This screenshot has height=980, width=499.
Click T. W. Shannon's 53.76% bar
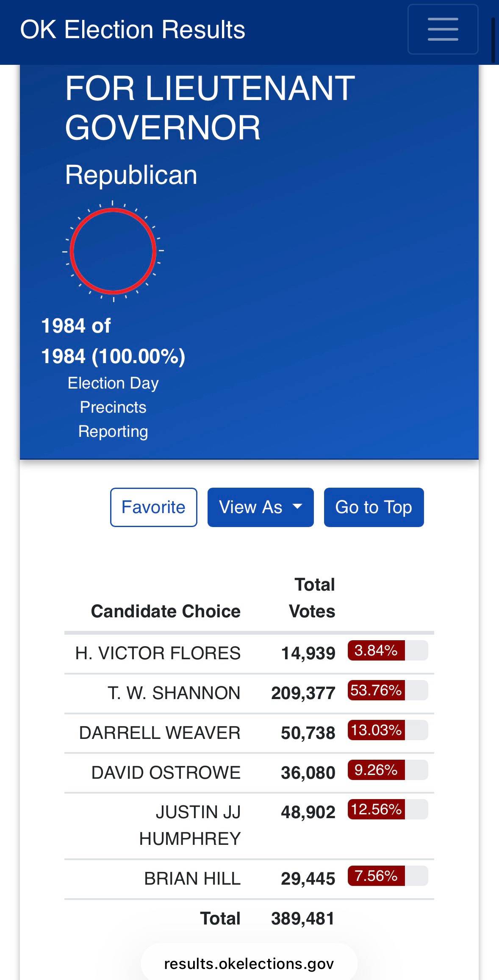[388, 690]
